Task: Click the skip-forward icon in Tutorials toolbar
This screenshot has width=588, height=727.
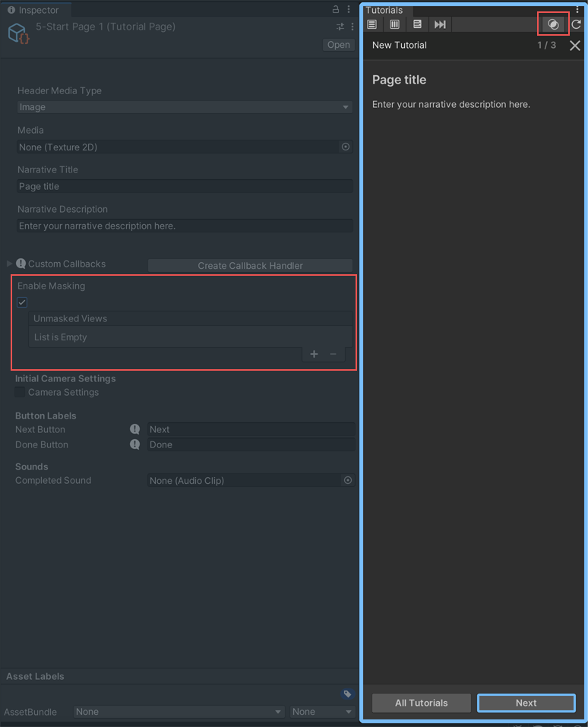Action: tap(440, 24)
